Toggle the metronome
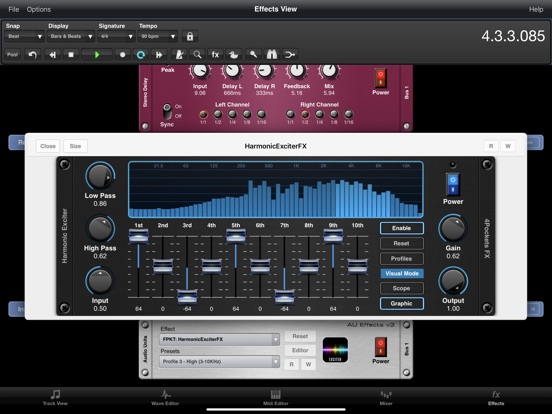Viewport: 552px width, 414px height. click(180, 55)
